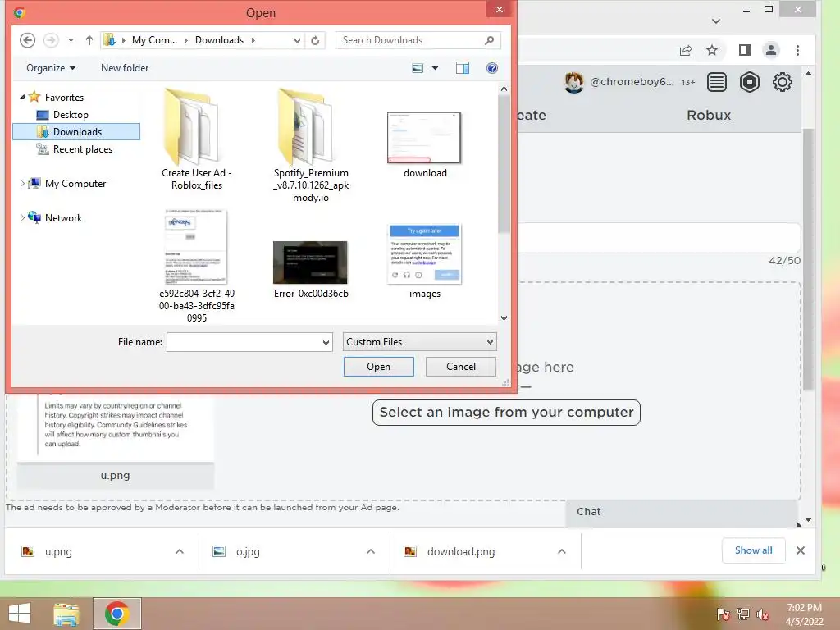Select Error-0xc00d36cb file
Viewport: 840px width, 630px height.
(311, 270)
